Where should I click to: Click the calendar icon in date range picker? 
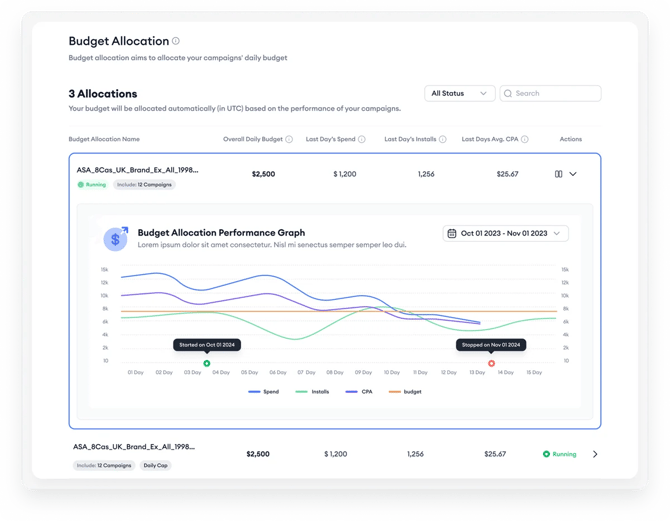[x=452, y=233]
